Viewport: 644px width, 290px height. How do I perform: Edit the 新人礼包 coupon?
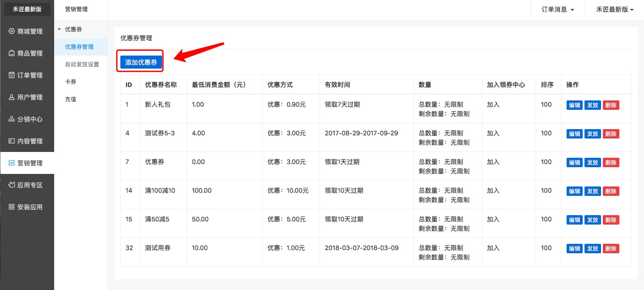click(x=574, y=105)
